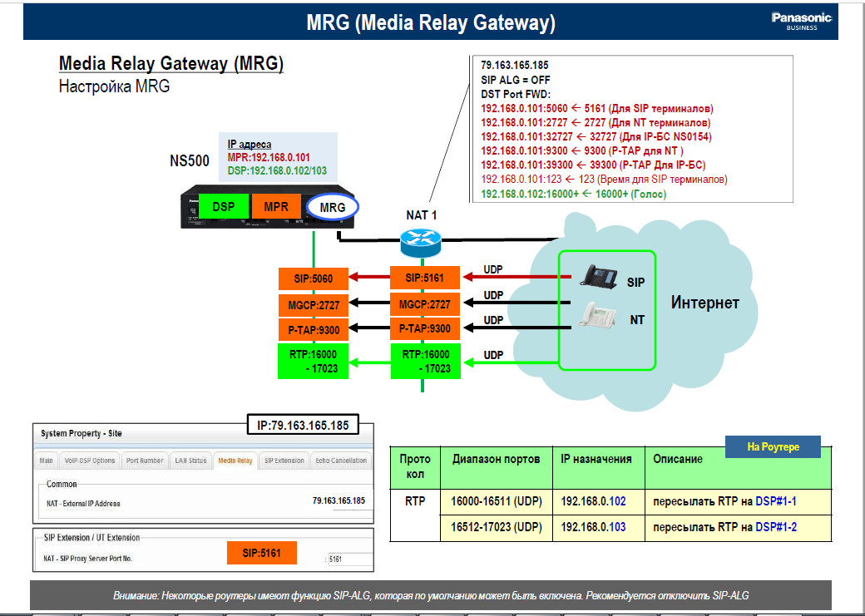Screen dimensions: 865x616
Task: Click the 'System Property - Site' window title
Action: [x=82, y=433]
